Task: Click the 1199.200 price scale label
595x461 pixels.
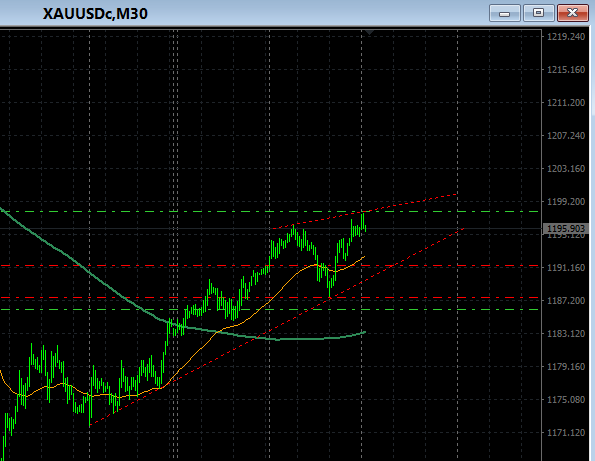Action: (566, 201)
